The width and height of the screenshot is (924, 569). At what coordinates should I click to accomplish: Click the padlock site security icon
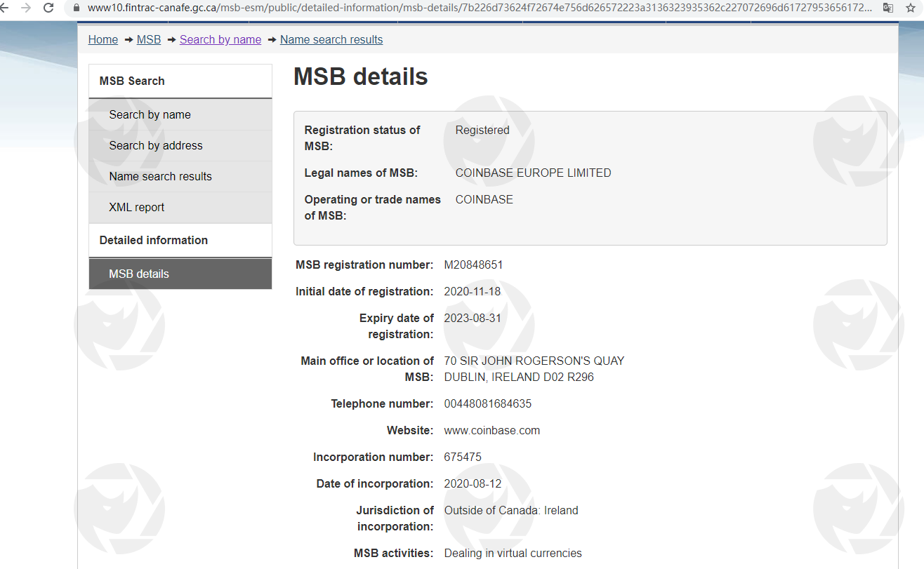pyautogui.click(x=76, y=8)
